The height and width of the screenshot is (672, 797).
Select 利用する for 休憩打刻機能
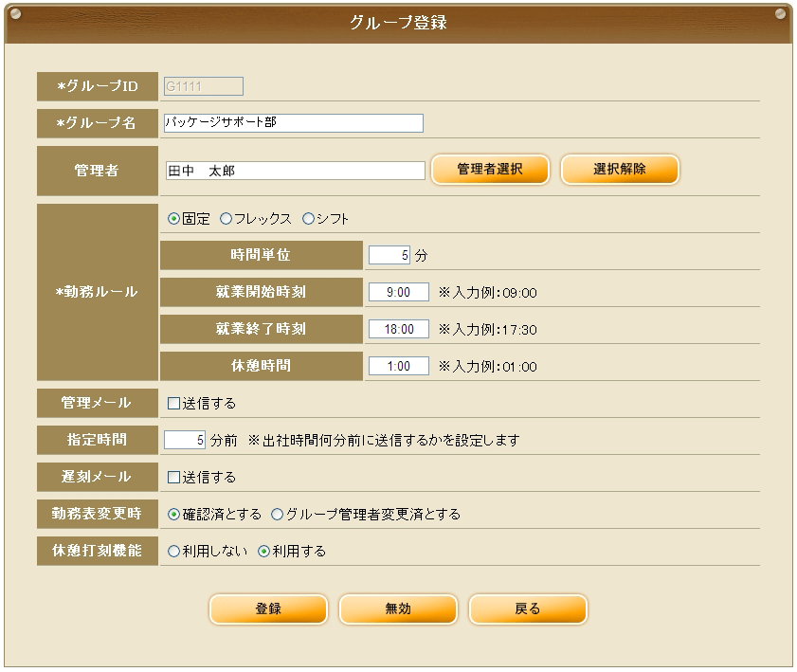[264, 552]
